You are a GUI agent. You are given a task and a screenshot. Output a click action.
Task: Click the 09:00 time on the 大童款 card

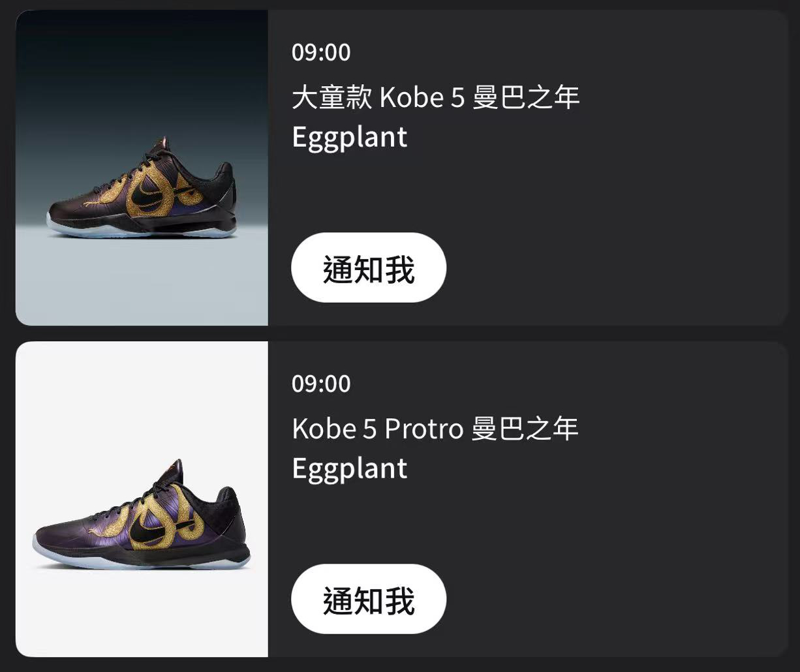(321, 52)
